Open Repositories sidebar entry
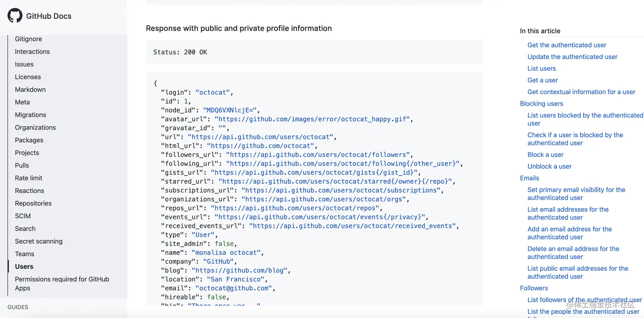The width and height of the screenshot is (644, 318). point(33,203)
